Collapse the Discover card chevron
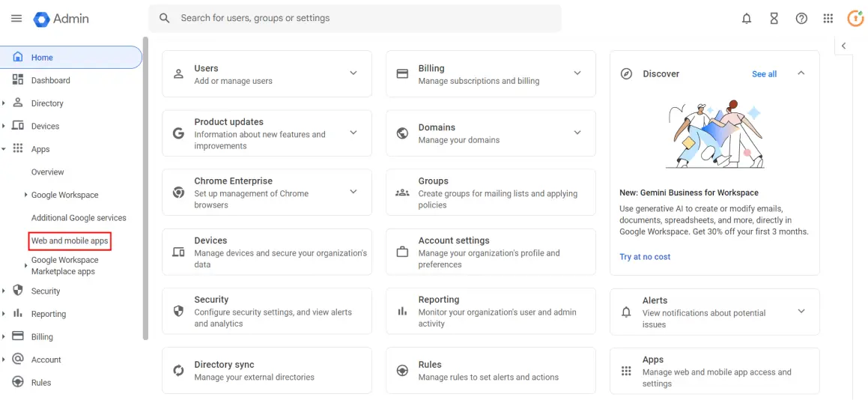Image resolution: width=868 pixels, height=400 pixels. click(x=801, y=73)
